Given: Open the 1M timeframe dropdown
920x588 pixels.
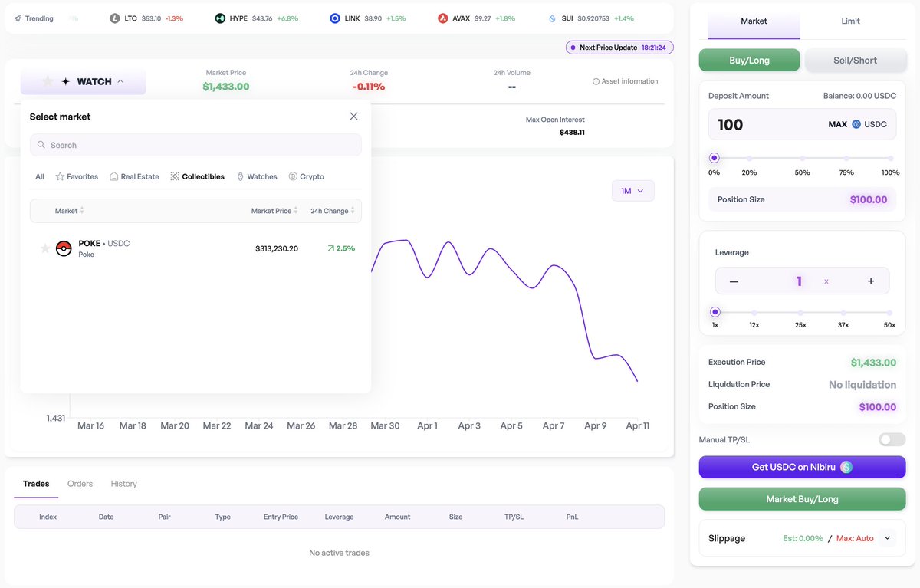Looking at the screenshot, I should pos(632,191).
